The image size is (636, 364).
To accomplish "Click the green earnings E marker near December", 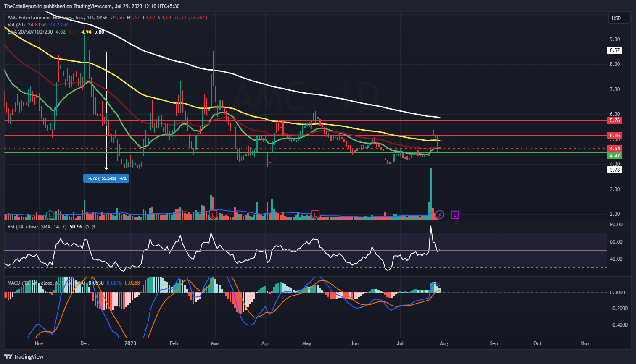I will click(x=50, y=215).
